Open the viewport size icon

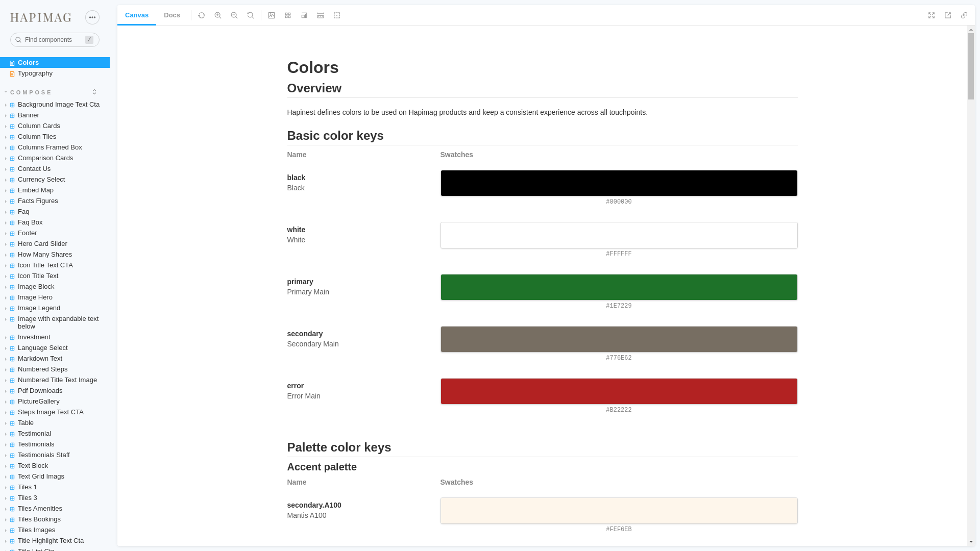(304, 15)
